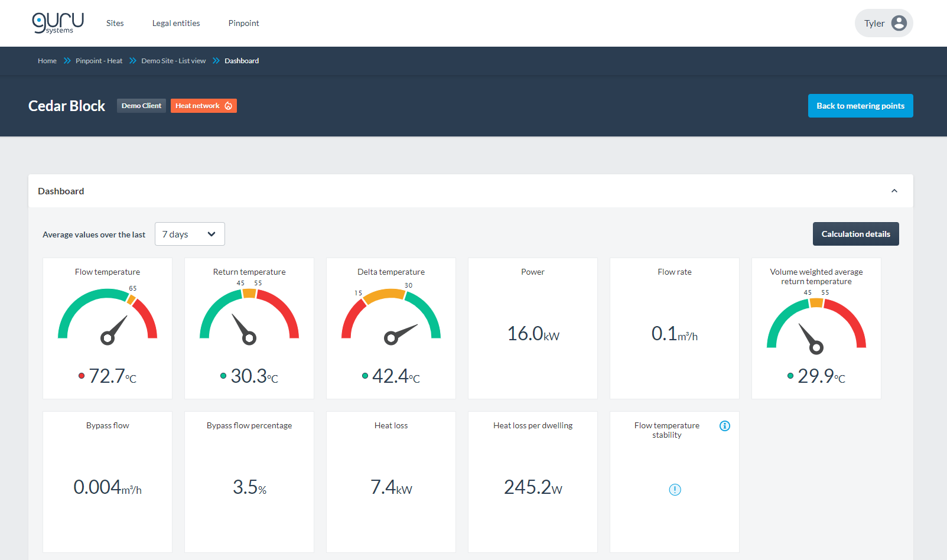The height and width of the screenshot is (560, 947).
Task: Click Back to metering points button
Action: (x=860, y=106)
